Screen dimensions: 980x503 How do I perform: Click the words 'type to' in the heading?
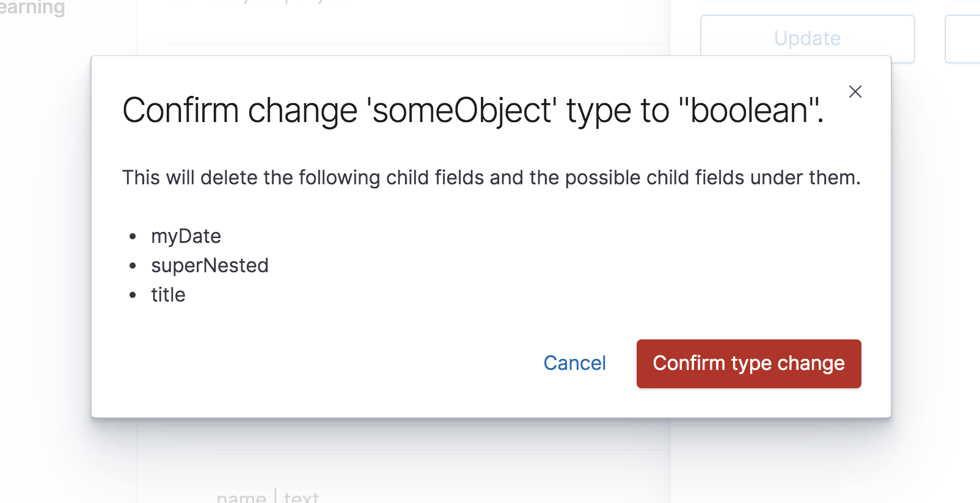(x=618, y=110)
